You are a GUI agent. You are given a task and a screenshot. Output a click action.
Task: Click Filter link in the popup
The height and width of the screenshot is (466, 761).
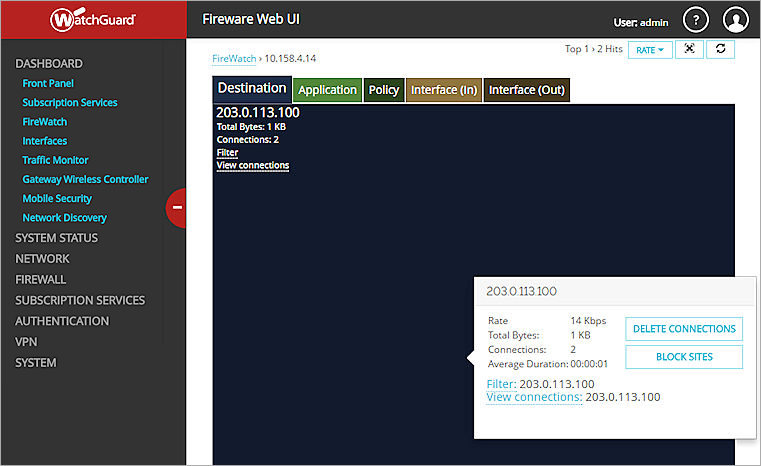click(x=501, y=384)
